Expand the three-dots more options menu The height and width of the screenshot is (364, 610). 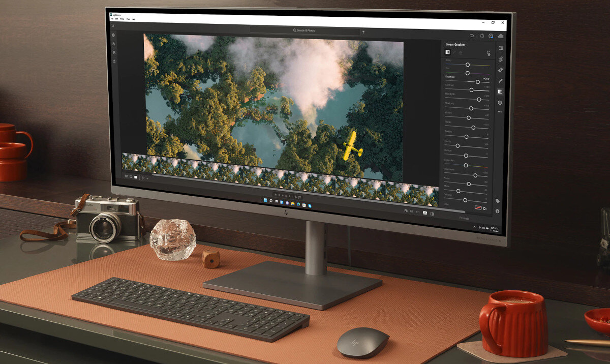tap(500, 112)
